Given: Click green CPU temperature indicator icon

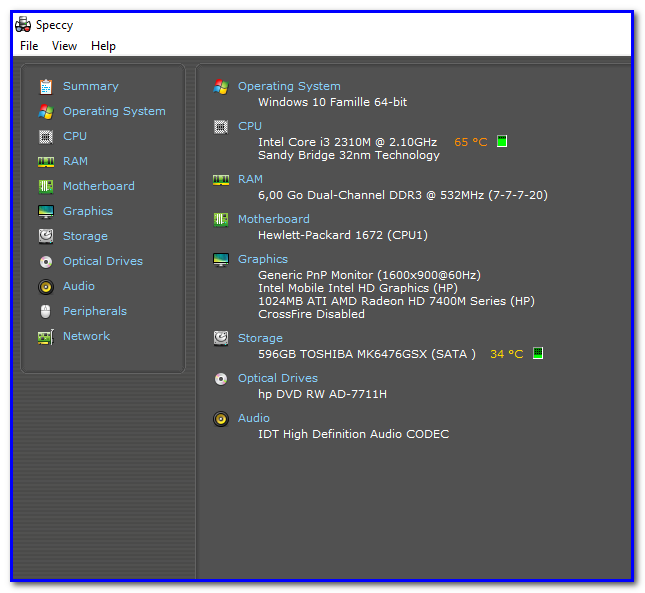Looking at the screenshot, I should click(502, 141).
